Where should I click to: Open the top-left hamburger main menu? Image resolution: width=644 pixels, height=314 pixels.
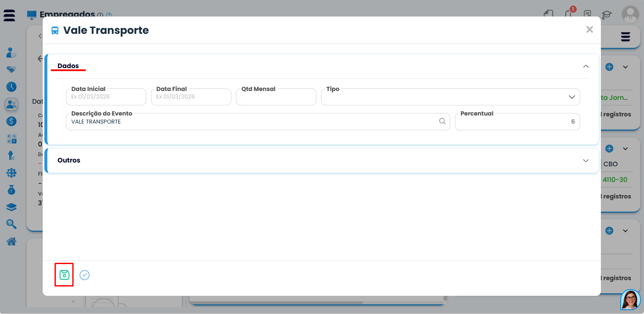[9, 15]
